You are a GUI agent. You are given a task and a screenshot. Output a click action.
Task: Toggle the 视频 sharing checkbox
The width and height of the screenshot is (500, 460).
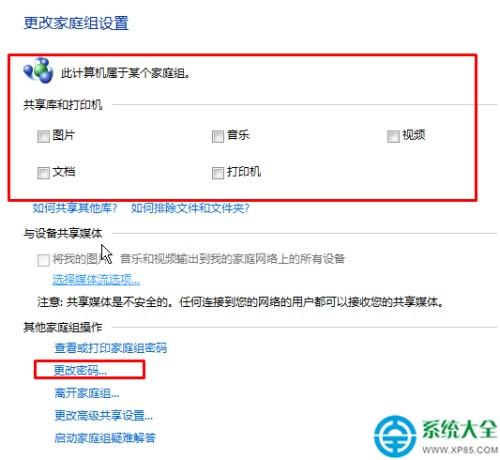point(393,136)
